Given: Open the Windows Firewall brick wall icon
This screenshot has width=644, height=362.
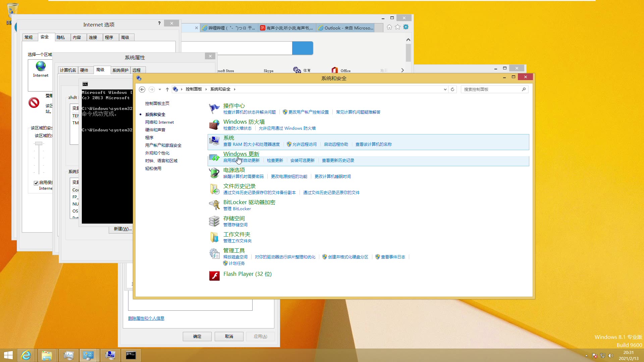Looking at the screenshot, I should coord(214,125).
